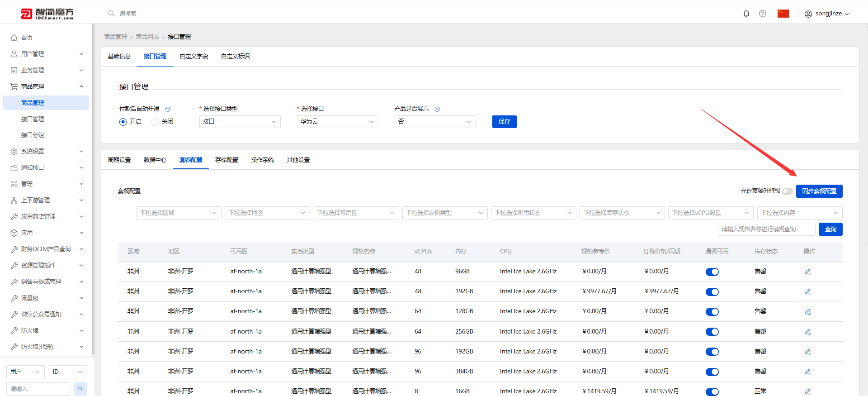
Task: Click the 同步套餐配置 button
Action: pos(819,191)
